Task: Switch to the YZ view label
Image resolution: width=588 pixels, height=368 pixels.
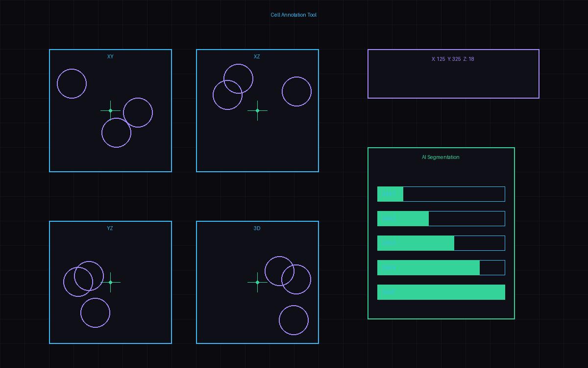Action: click(110, 229)
